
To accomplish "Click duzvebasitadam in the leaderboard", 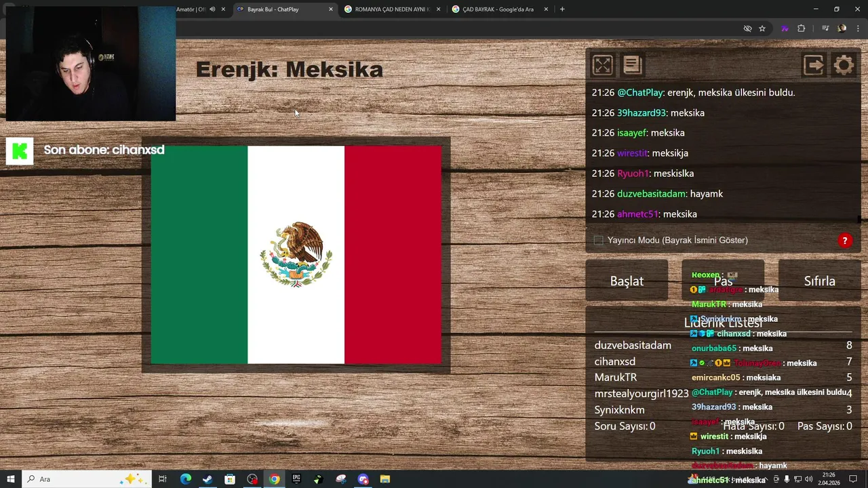I will [633, 346].
